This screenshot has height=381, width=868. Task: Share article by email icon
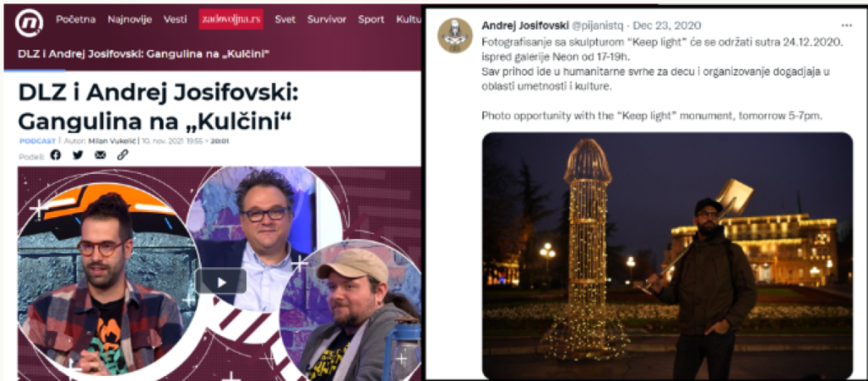[100, 155]
